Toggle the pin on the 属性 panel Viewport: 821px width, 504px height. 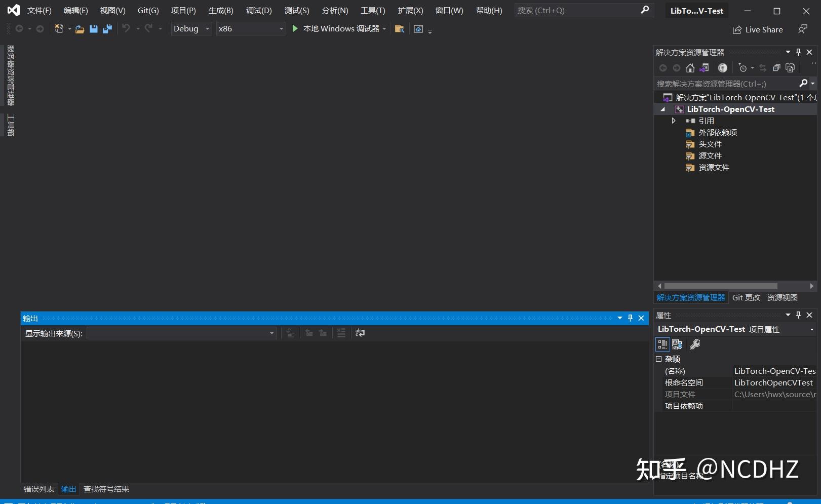point(798,315)
